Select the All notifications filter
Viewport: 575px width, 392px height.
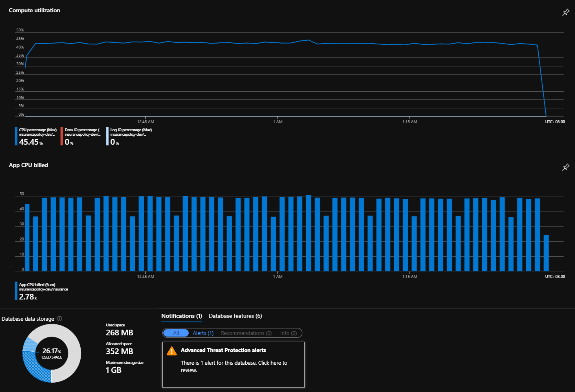pyautogui.click(x=176, y=333)
